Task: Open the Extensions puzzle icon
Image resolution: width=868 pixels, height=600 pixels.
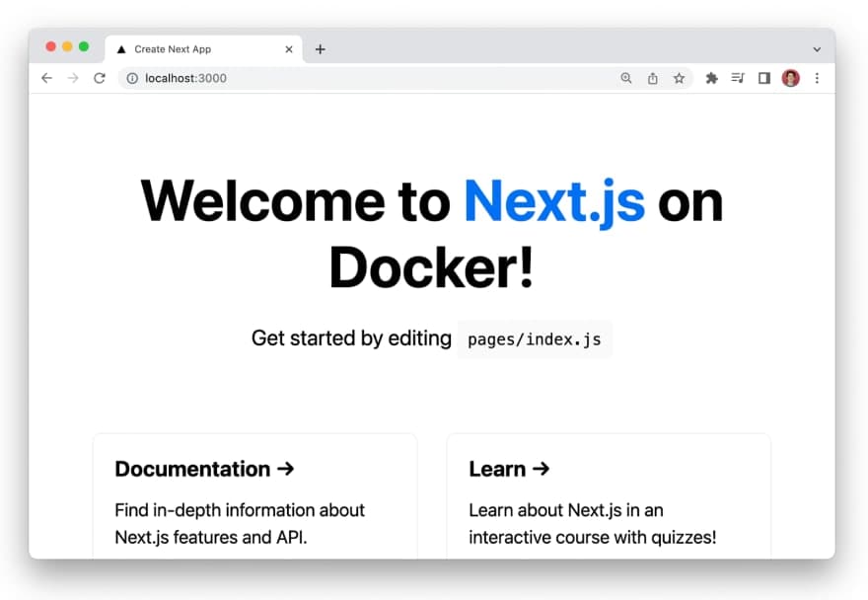Action: pyautogui.click(x=711, y=78)
